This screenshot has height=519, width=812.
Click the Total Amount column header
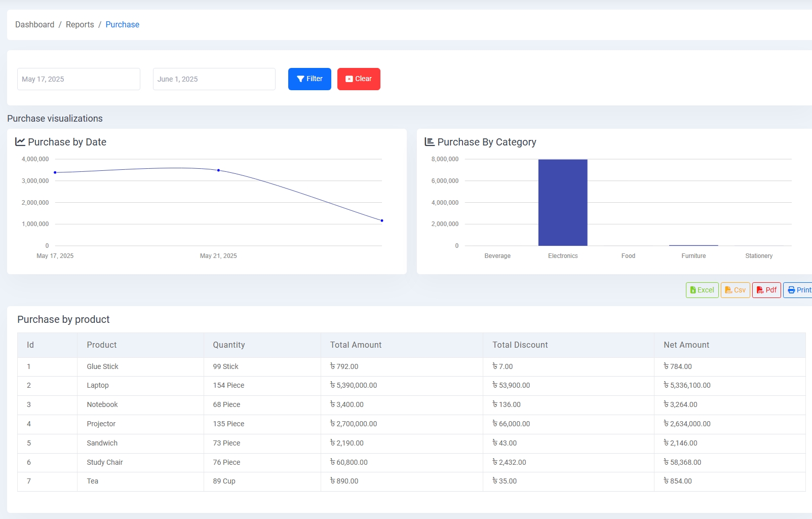356,345
